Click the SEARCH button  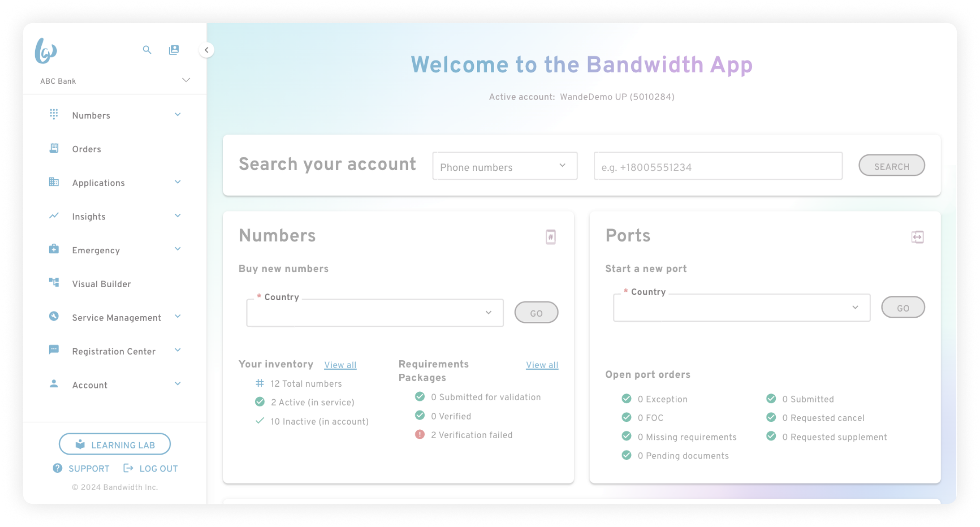(892, 166)
